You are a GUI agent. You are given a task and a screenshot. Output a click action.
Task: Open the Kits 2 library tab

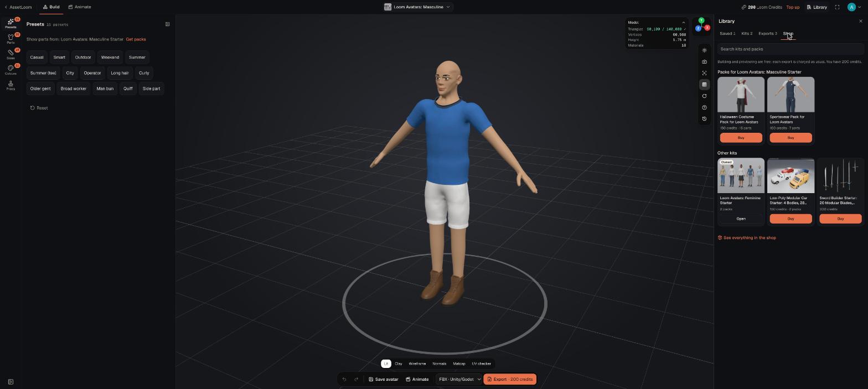click(747, 34)
